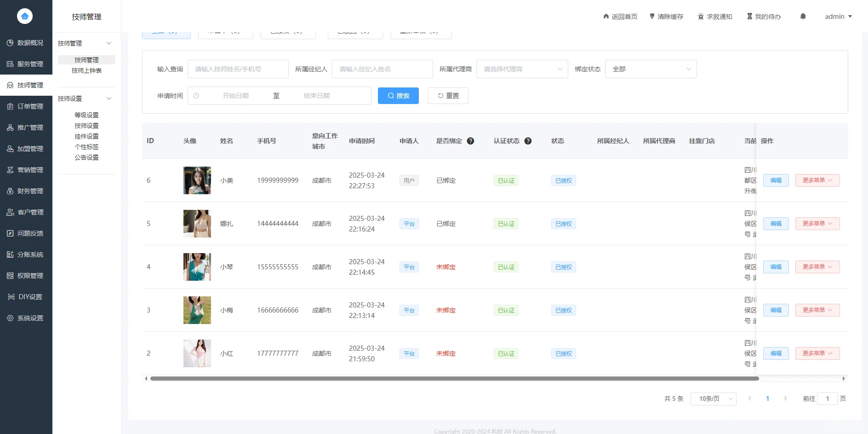Click the technician name search input field
Viewport: 868px width, 434px height.
pos(238,69)
